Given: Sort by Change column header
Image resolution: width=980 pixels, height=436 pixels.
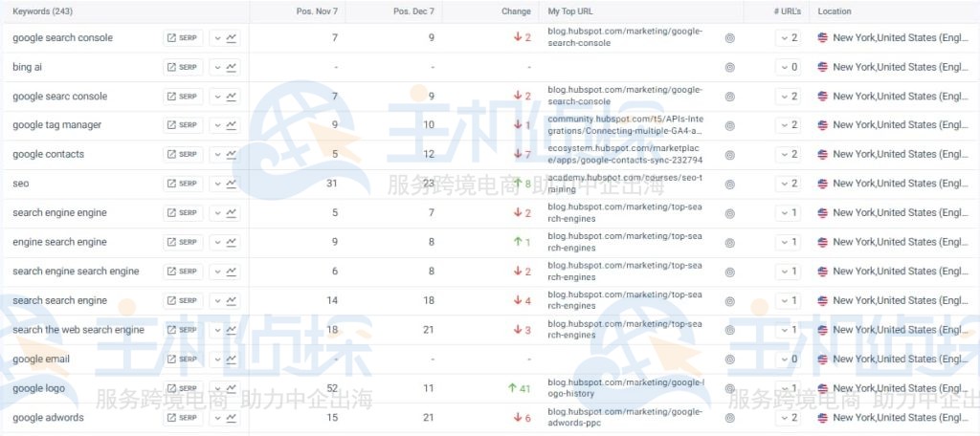Looking at the screenshot, I should 516,11.
